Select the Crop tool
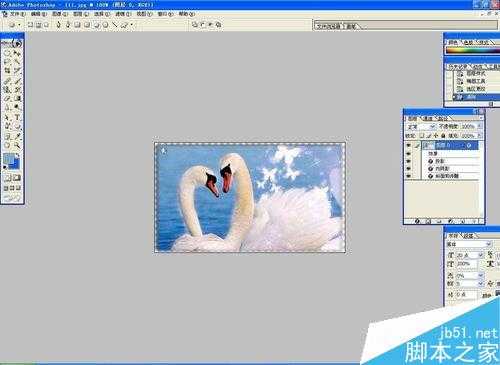The image size is (500, 365). 7,71
